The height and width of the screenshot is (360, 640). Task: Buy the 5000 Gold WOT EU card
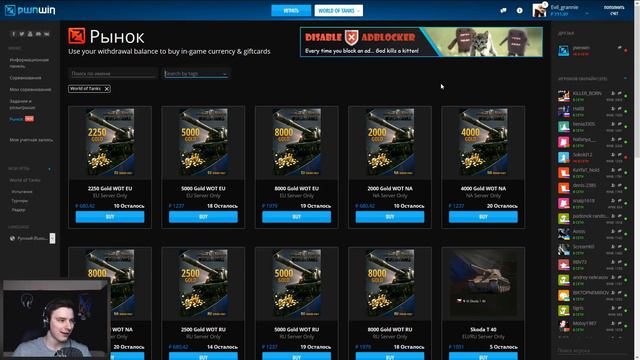[203, 217]
